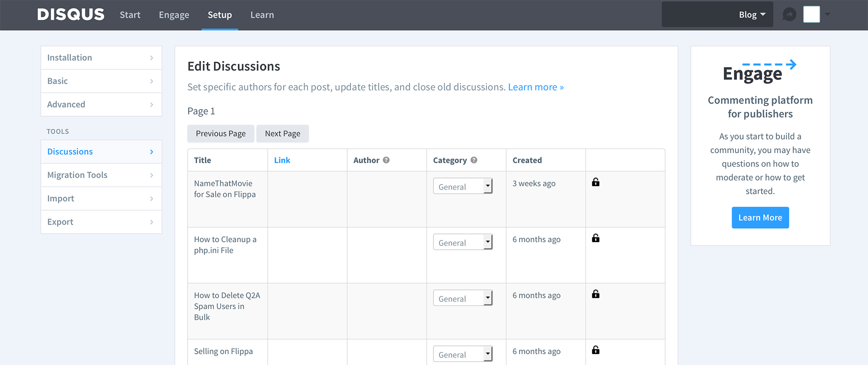This screenshot has height=365, width=868.
Task: Open the Blog site dropdown
Action: point(717,14)
